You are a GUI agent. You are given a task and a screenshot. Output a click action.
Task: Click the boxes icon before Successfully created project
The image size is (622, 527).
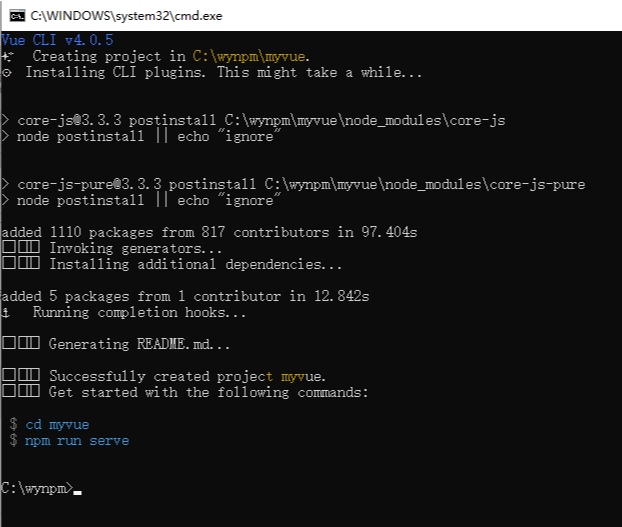click(x=21, y=376)
